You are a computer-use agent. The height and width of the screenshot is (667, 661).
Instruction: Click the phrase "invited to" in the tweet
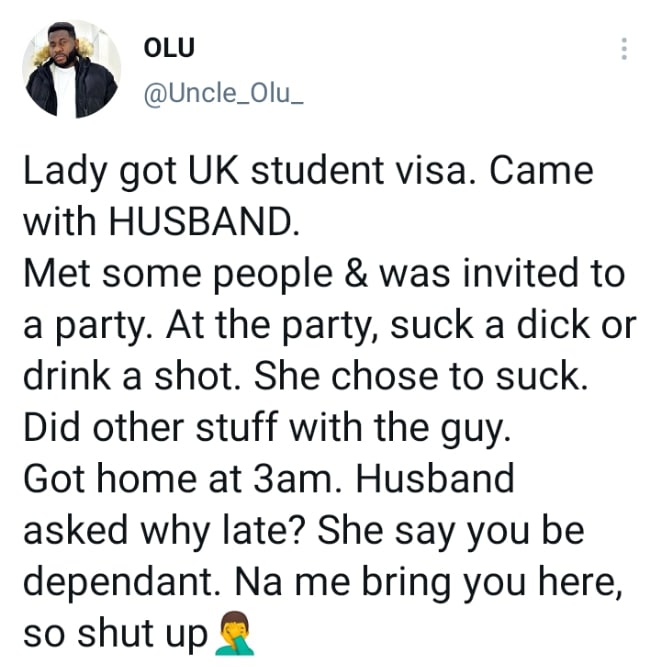tap(544, 273)
